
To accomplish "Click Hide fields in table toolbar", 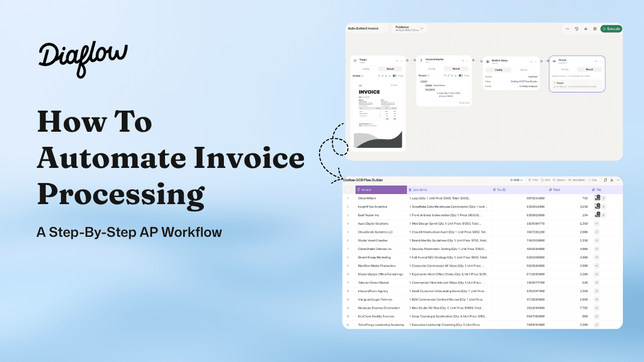I will click(x=577, y=180).
